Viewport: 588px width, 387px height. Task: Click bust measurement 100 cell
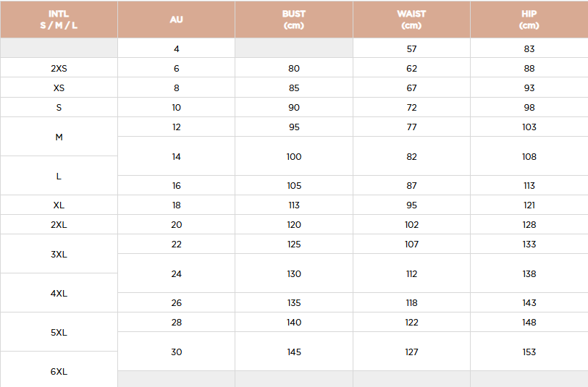[x=294, y=156]
